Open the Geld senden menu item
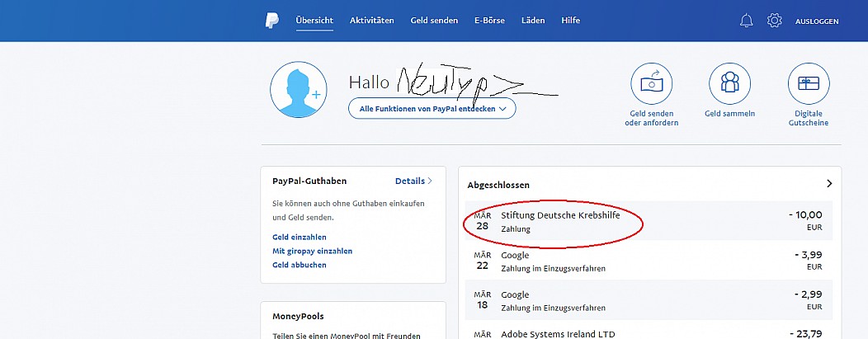The image size is (868, 339). 434,21
